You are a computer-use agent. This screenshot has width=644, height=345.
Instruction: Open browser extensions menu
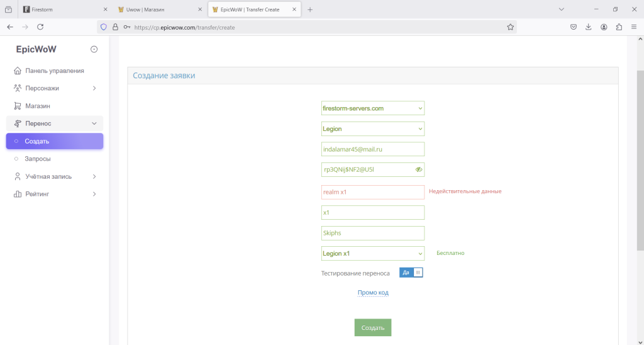tap(619, 27)
